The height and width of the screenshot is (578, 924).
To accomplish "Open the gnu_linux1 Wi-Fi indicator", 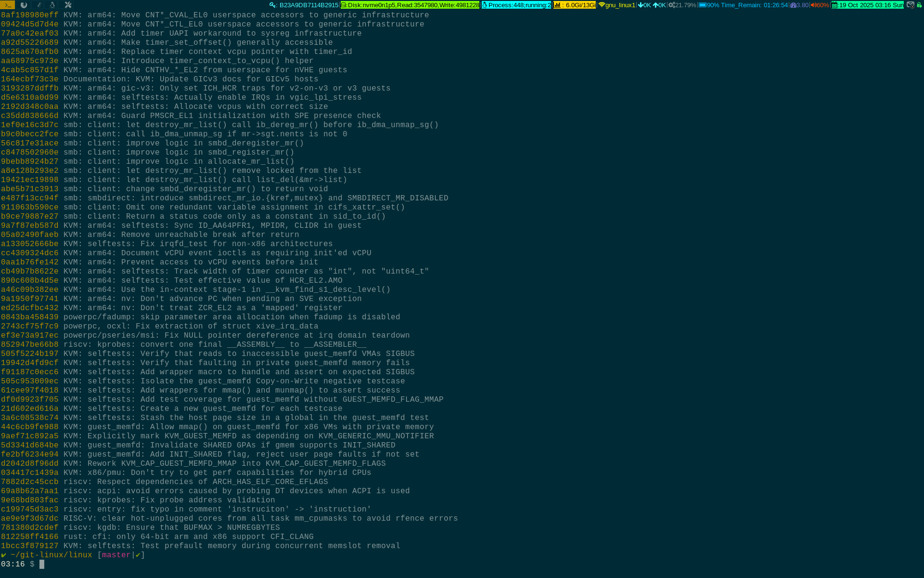I will tap(616, 5).
